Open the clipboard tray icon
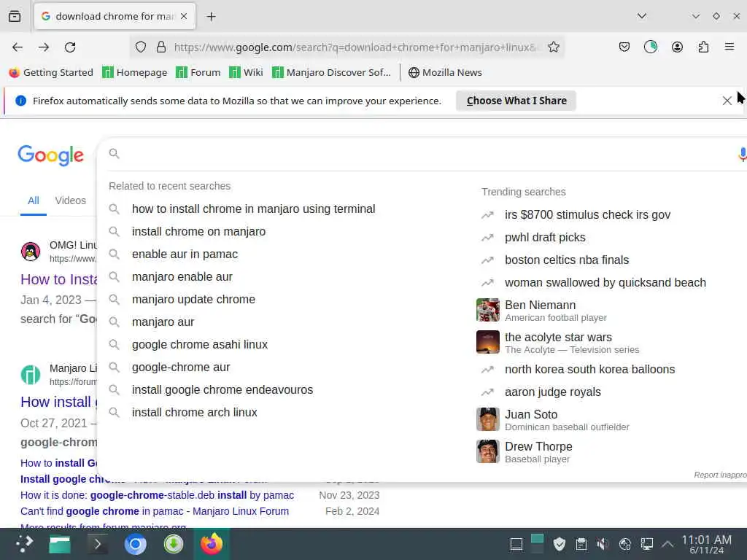This screenshot has width=747, height=560. [581, 544]
